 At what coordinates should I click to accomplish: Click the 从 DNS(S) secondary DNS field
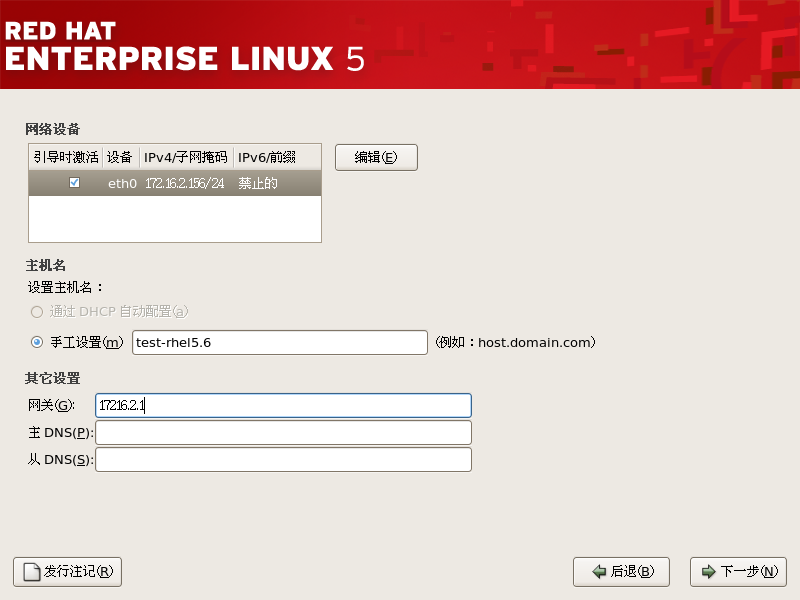283,460
